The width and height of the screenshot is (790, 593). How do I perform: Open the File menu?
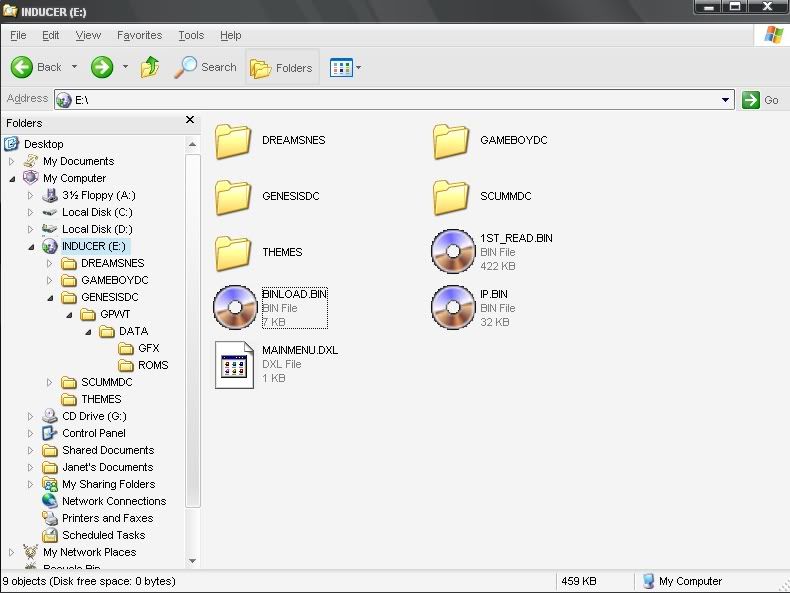point(18,35)
